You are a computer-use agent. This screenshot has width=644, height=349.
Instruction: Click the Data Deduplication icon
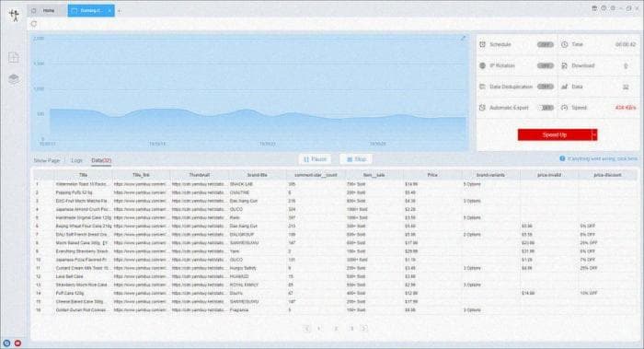pos(483,87)
